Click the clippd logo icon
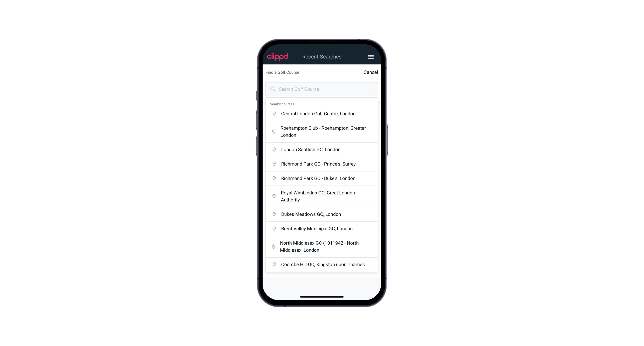The width and height of the screenshot is (644, 346). point(278,57)
